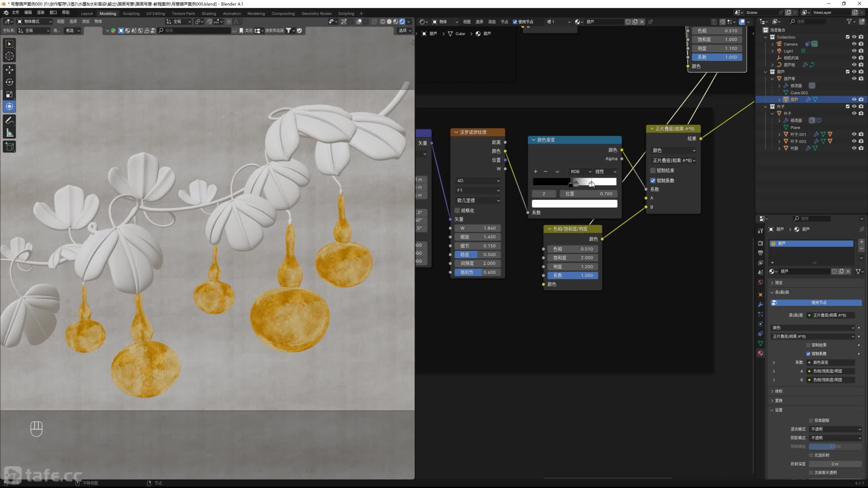Viewport: 868px width, 488px height.
Task: Expand the 体积 panel in material properties
Action: pos(778,391)
